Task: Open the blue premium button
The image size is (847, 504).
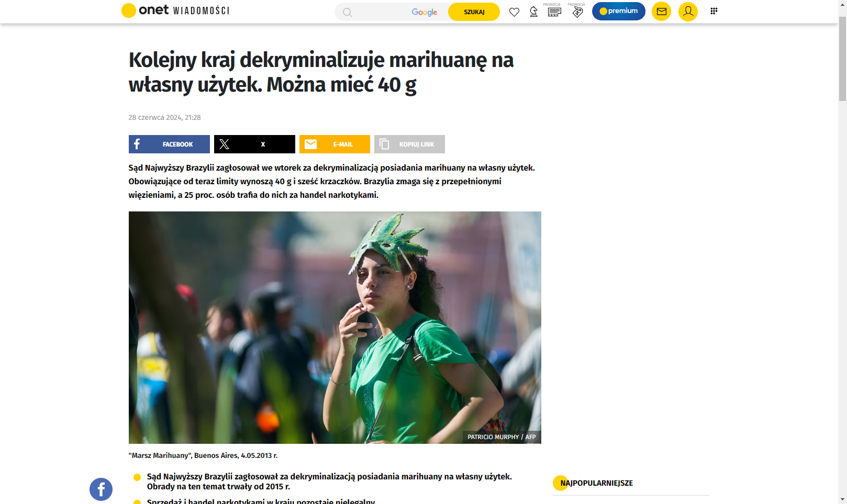Action: [619, 11]
